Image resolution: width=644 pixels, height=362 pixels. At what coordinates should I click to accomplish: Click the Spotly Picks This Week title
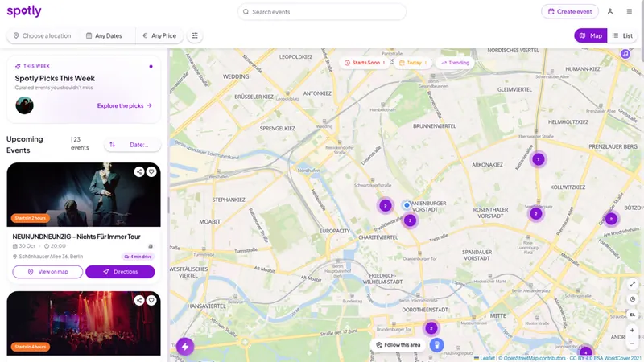click(x=55, y=78)
